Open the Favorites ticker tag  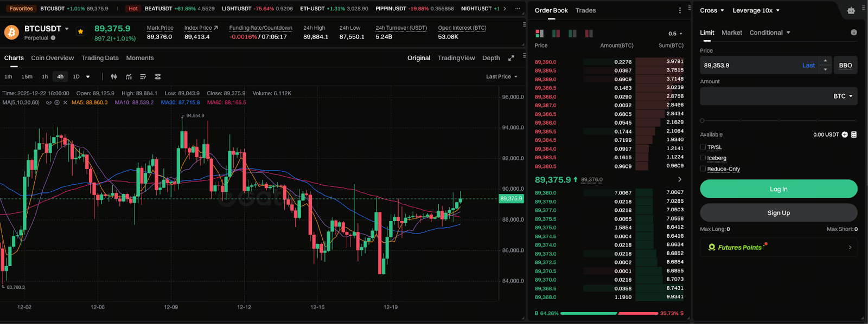(21, 9)
